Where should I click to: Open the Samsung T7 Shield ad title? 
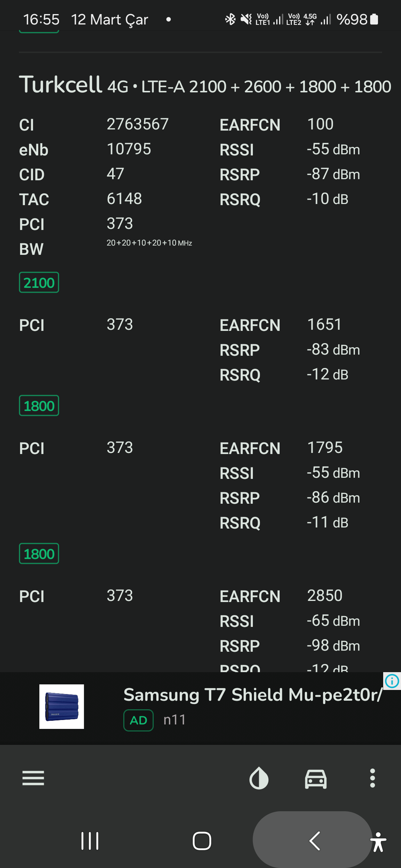[253, 695]
